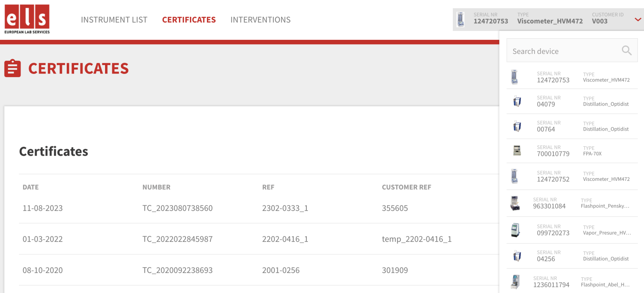Screen dimensions: 644x293
Task: Click the ELS European Lab Services logo
Action: click(x=27, y=19)
